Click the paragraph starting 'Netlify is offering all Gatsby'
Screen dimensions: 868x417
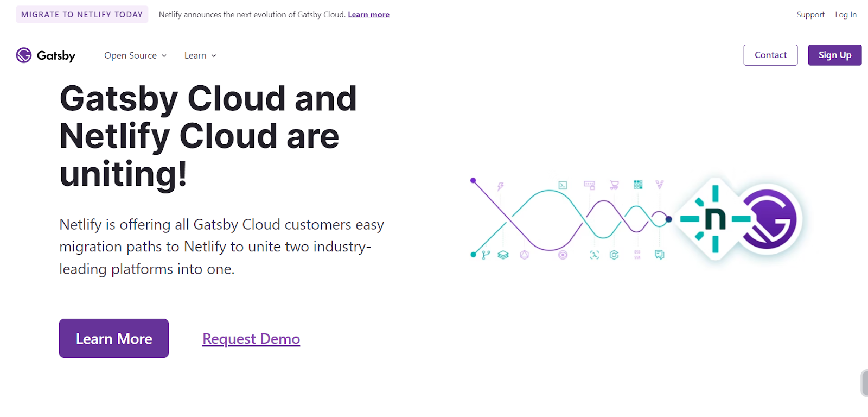[221, 247]
